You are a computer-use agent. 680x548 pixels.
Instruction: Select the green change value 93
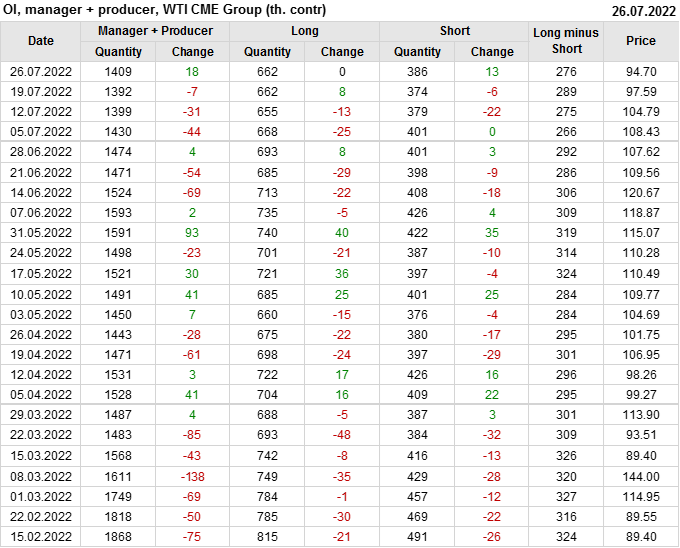193,232
